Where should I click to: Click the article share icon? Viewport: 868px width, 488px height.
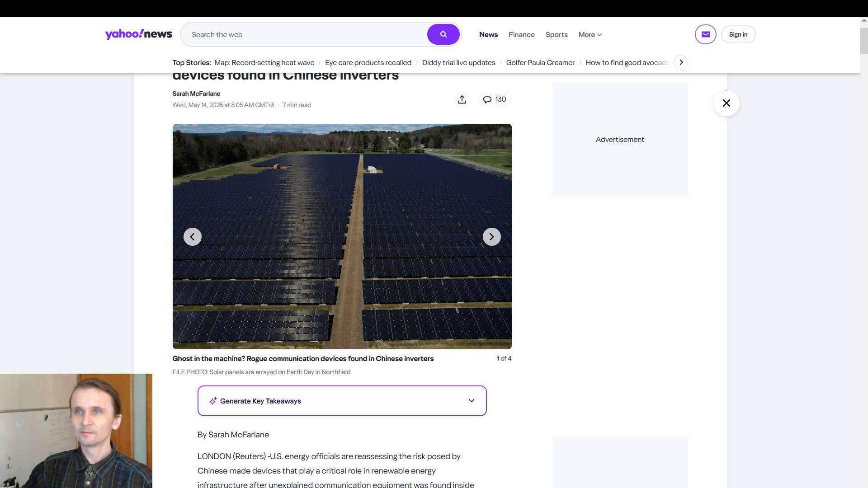(462, 99)
